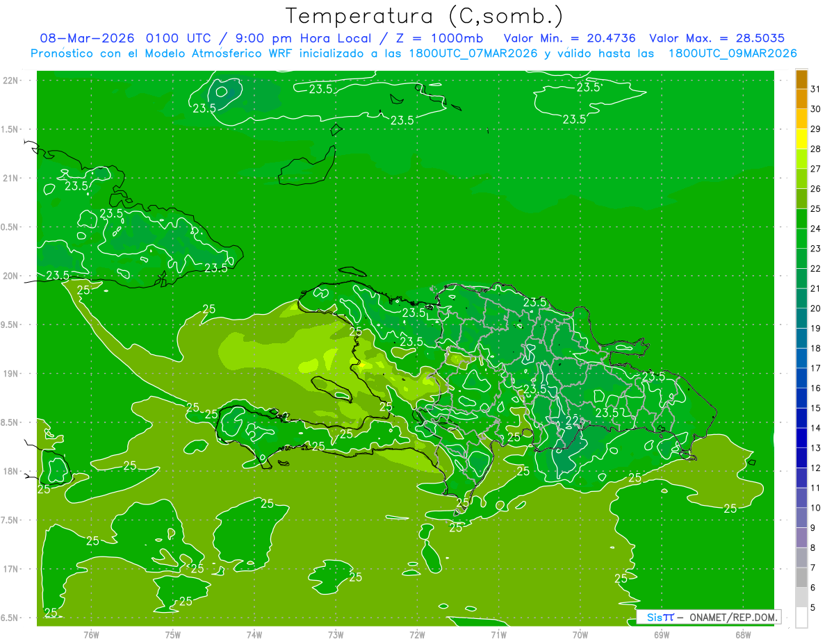Click the color bar label 28
Viewport: 834px width, 644px height.
click(x=815, y=149)
